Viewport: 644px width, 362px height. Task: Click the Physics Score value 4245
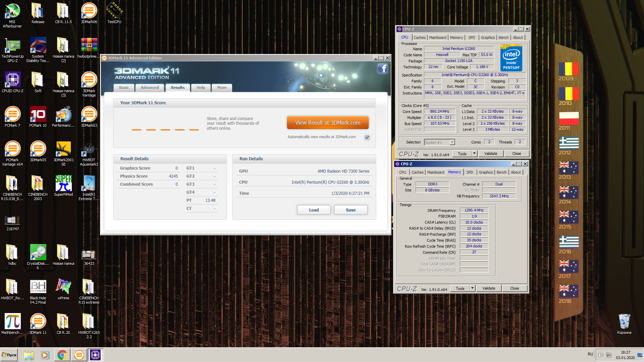click(x=173, y=176)
